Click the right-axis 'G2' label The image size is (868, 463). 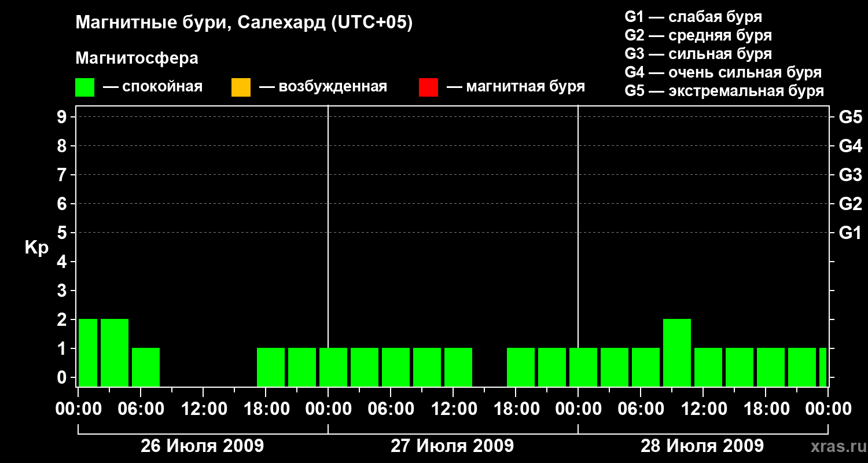coord(851,204)
